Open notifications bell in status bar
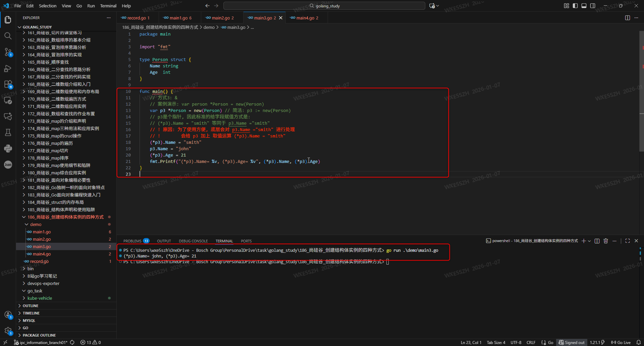Image resolution: width=644 pixels, height=346 pixels. coord(639,342)
